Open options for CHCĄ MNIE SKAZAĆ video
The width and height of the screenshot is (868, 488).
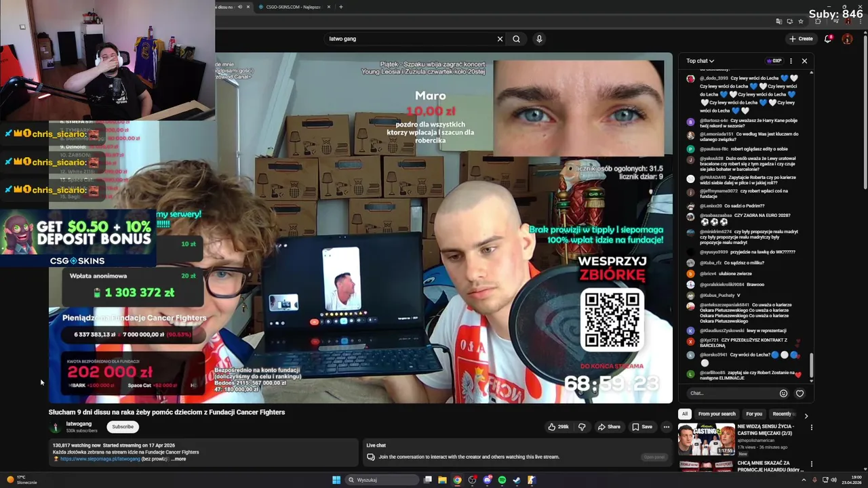[811, 464]
